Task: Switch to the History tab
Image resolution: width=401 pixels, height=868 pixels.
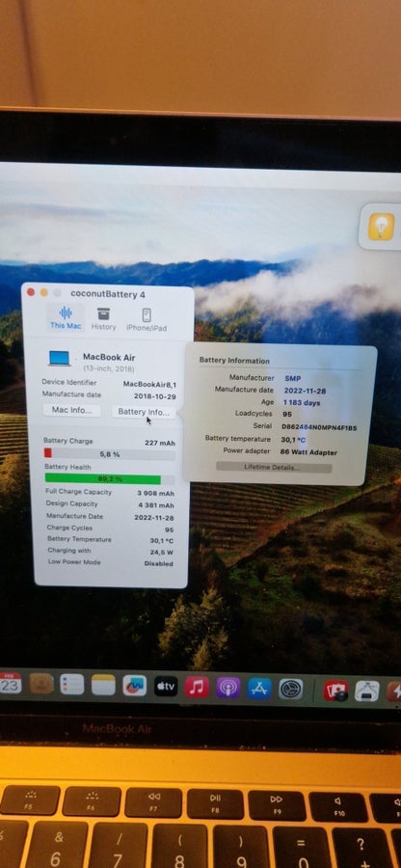Action: 103,319
